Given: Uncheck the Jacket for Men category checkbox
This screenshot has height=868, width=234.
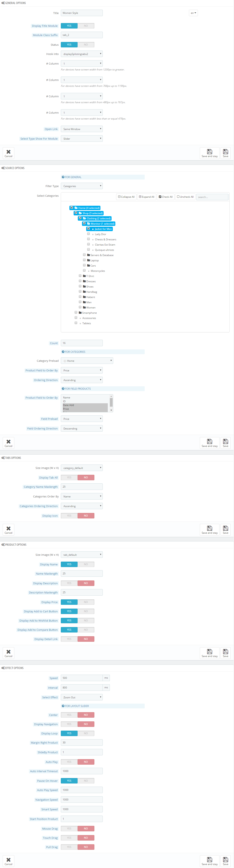Looking at the screenshot, I should pyautogui.click(x=88, y=228).
